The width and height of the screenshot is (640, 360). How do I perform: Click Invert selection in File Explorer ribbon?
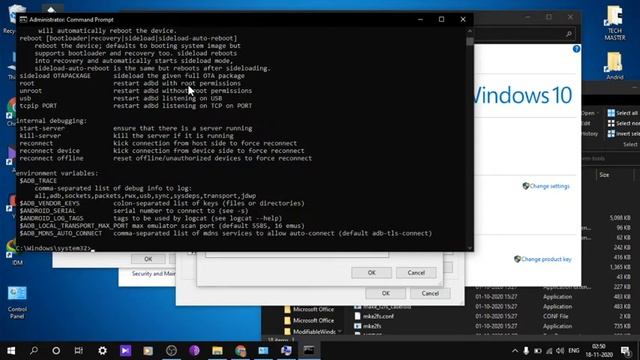(623, 134)
